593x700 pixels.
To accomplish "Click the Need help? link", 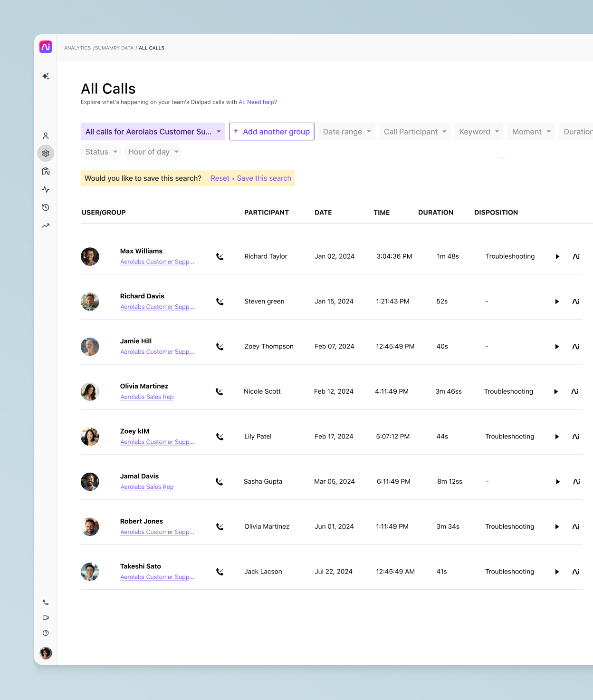I will (262, 102).
